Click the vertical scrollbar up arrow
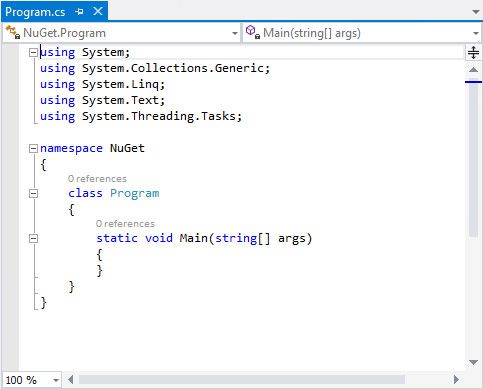483x389 pixels. [473, 70]
